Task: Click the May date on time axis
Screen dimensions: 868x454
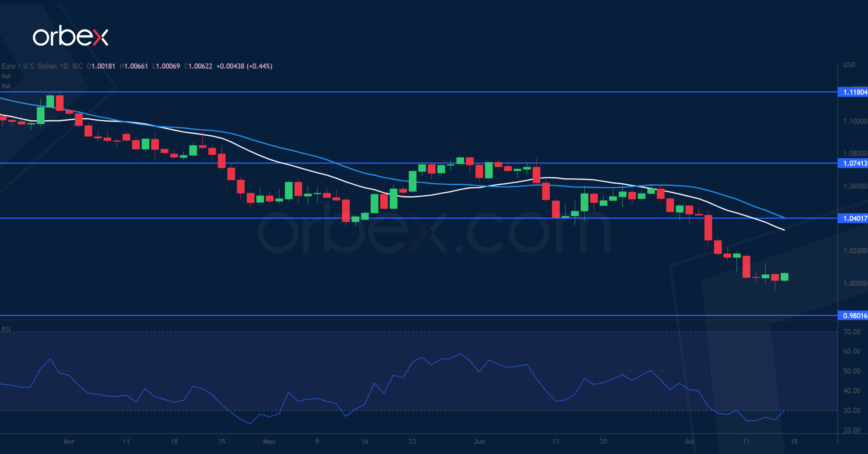Action: click(x=269, y=441)
